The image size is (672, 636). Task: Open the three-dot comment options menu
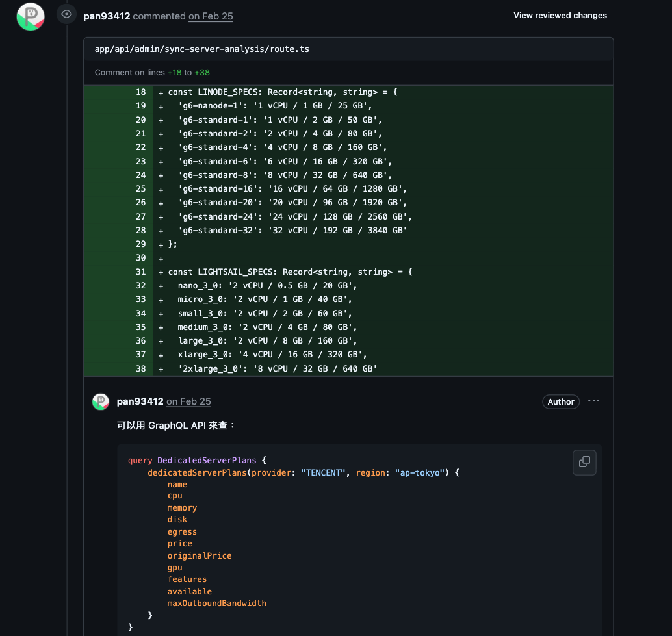(593, 401)
